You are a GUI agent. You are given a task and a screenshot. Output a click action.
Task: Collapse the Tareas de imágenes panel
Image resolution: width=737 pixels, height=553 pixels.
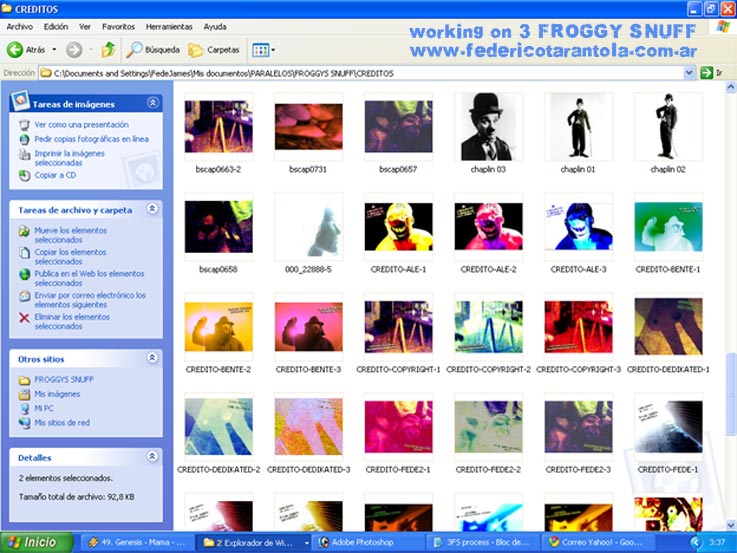(x=153, y=103)
